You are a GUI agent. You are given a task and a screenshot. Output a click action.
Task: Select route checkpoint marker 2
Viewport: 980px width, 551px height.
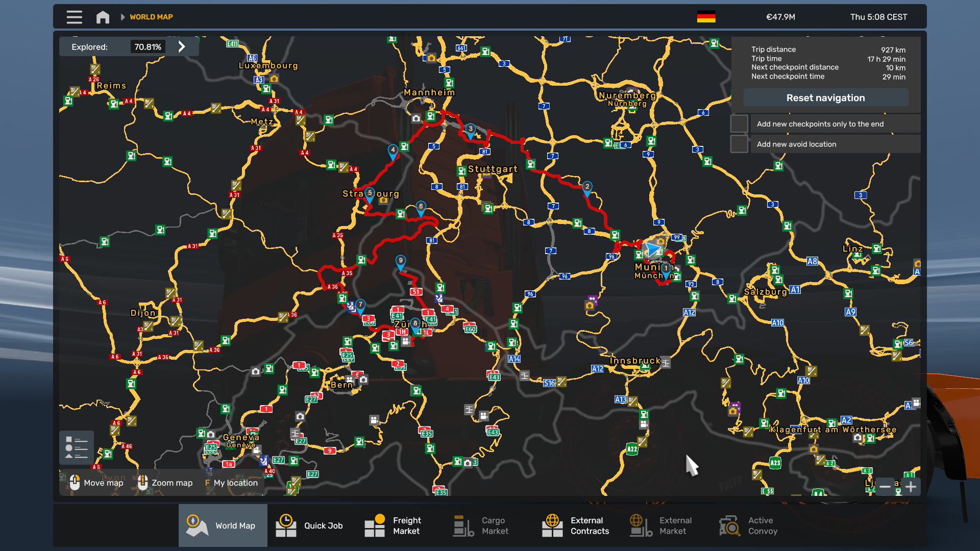[x=587, y=187]
